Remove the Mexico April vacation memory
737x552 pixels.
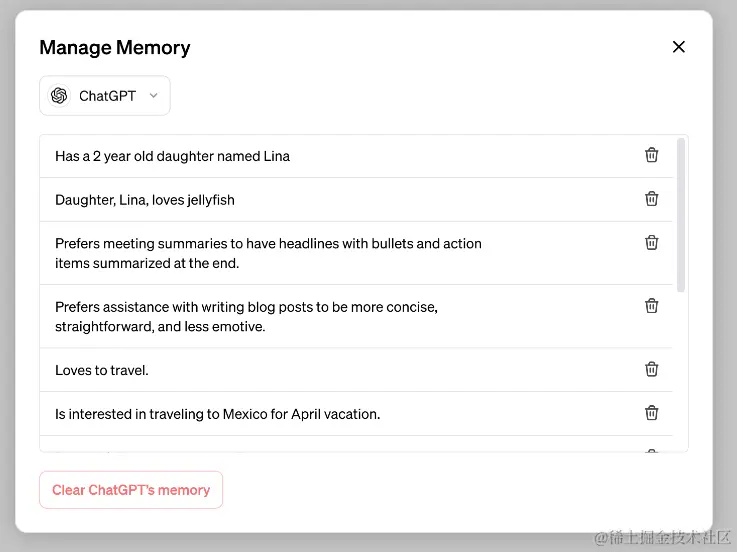click(651, 413)
